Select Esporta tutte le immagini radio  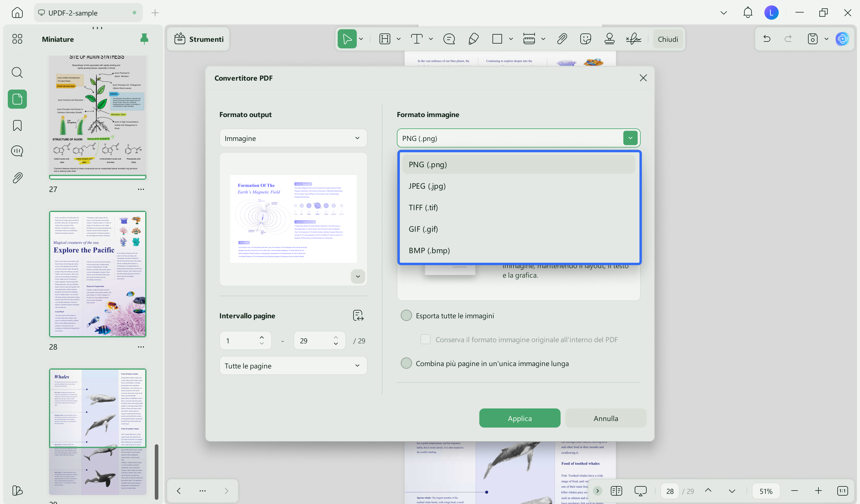(x=406, y=315)
